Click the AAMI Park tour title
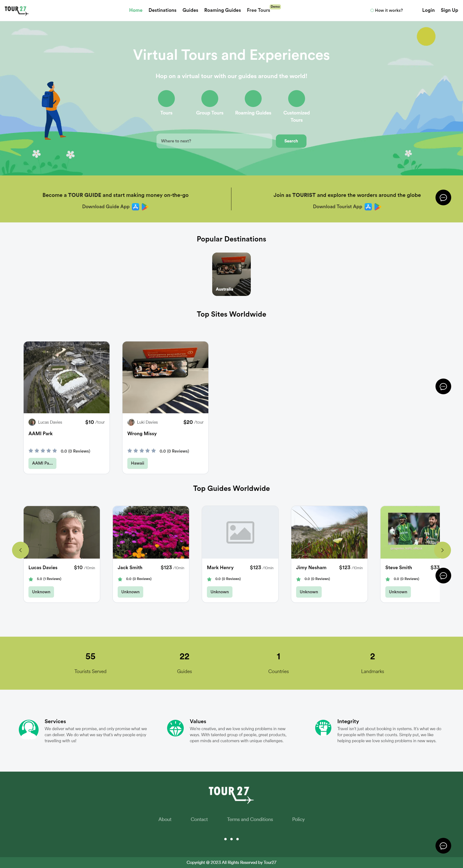The height and width of the screenshot is (868, 463). [41, 433]
